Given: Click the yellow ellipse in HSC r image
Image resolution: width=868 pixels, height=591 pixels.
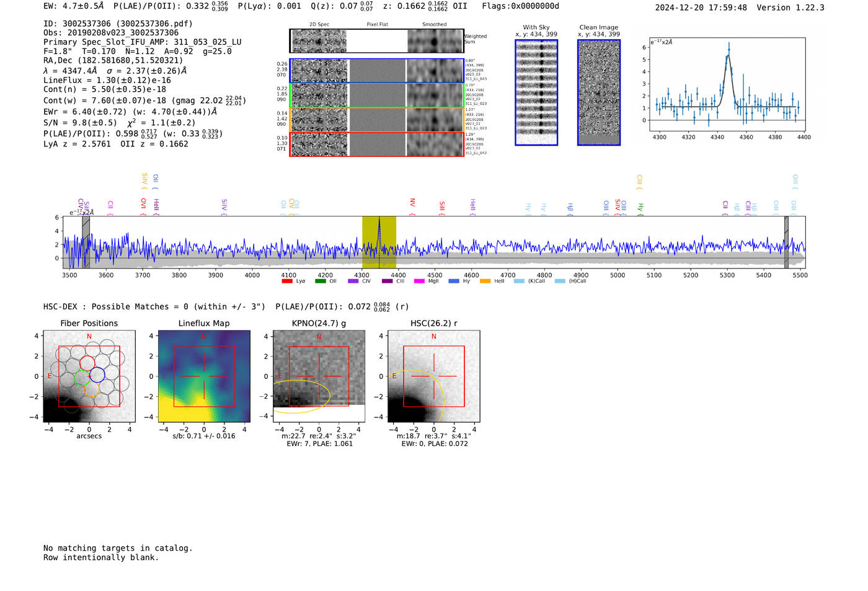Looking at the screenshot, I should pyautogui.click(x=416, y=396).
